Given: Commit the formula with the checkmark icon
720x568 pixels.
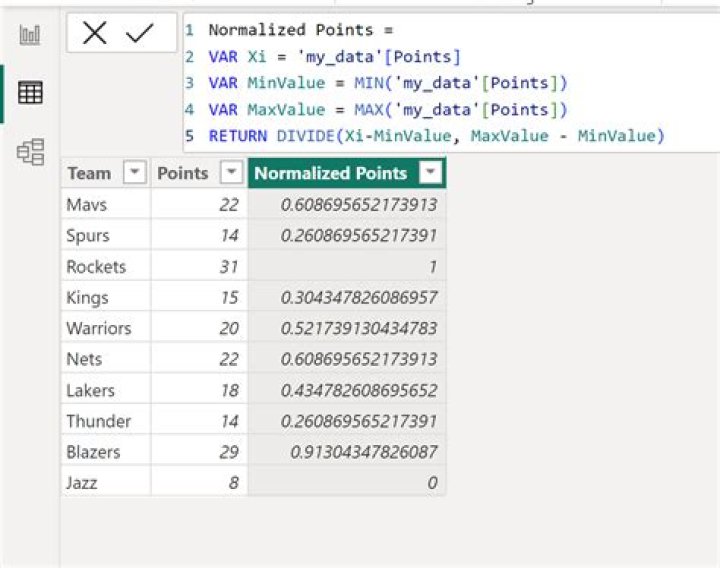Looking at the screenshot, I should pos(140,34).
